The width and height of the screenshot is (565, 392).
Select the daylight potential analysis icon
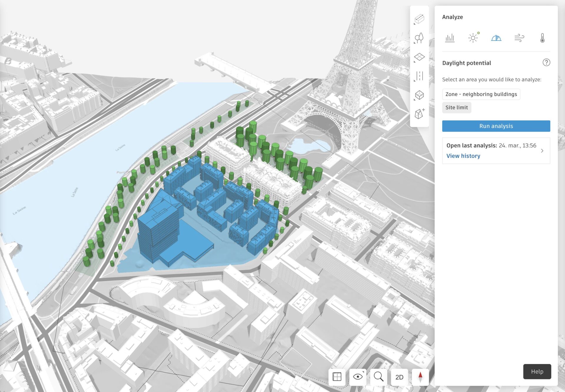coord(496,38)
